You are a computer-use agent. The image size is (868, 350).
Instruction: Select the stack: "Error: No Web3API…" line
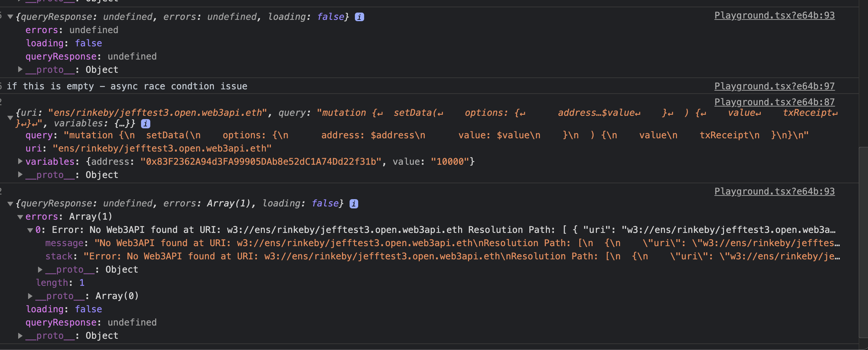[442, 256]
